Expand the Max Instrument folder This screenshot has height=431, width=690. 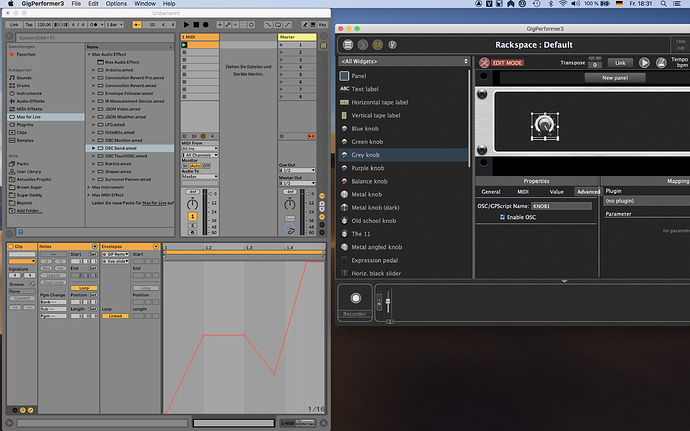pos(89,187)
